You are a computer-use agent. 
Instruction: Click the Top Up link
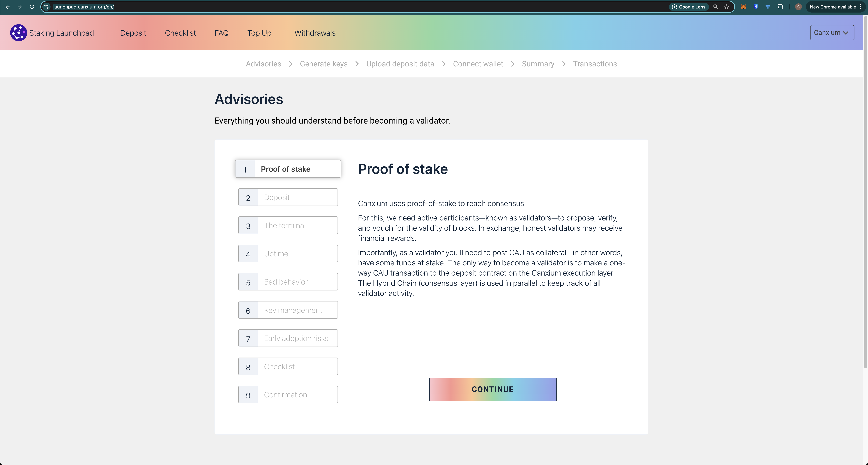(259, 33)
